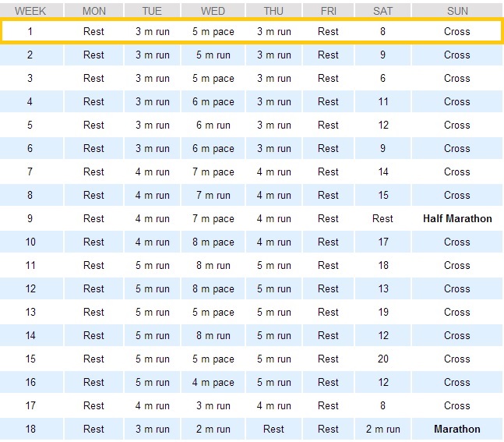Select the Marathon cell in week 18
The height and width of the screenshot is (442, 504).
[x=457, y=429]
